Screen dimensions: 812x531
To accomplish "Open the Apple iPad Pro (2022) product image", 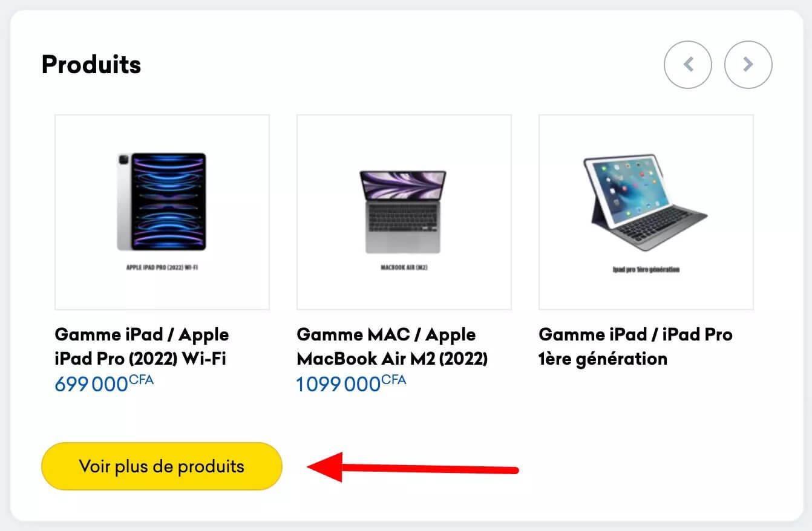I will [x=162, y=212].
